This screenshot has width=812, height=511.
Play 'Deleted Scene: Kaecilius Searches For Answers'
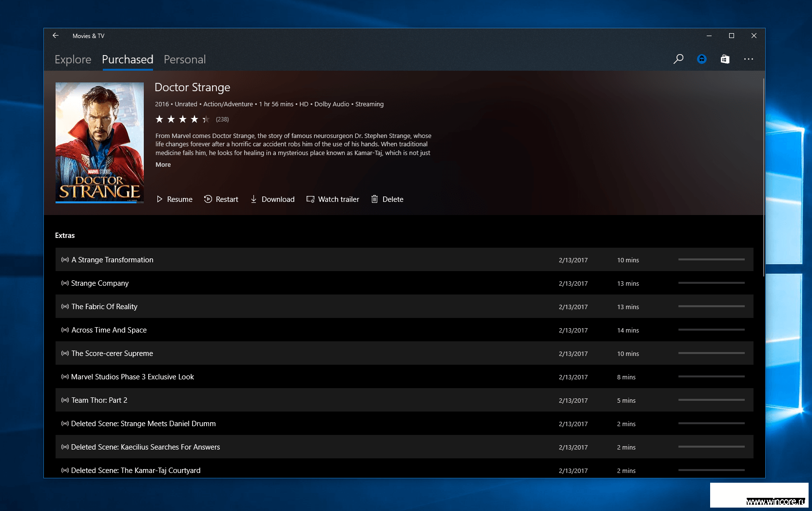tap(405, 447)
